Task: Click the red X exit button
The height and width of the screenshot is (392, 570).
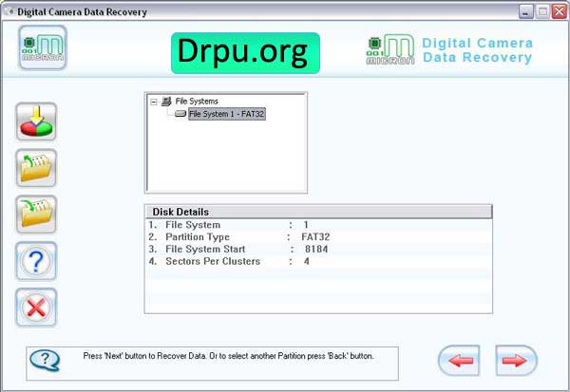Action: [x=36, y=308]
